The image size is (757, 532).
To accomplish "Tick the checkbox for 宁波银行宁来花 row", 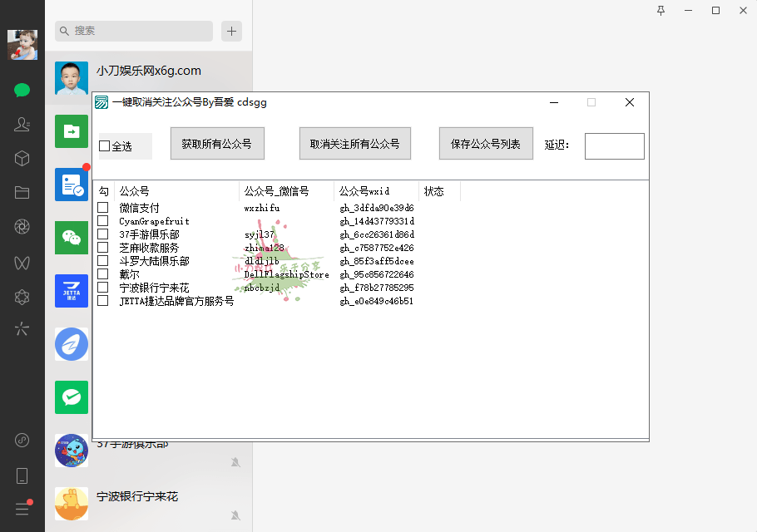I will click(103, 288).
